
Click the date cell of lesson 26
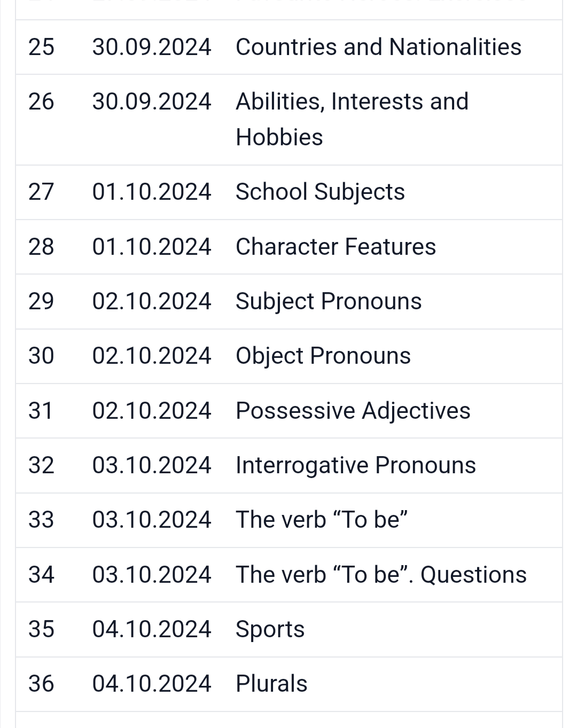point(151,101)
